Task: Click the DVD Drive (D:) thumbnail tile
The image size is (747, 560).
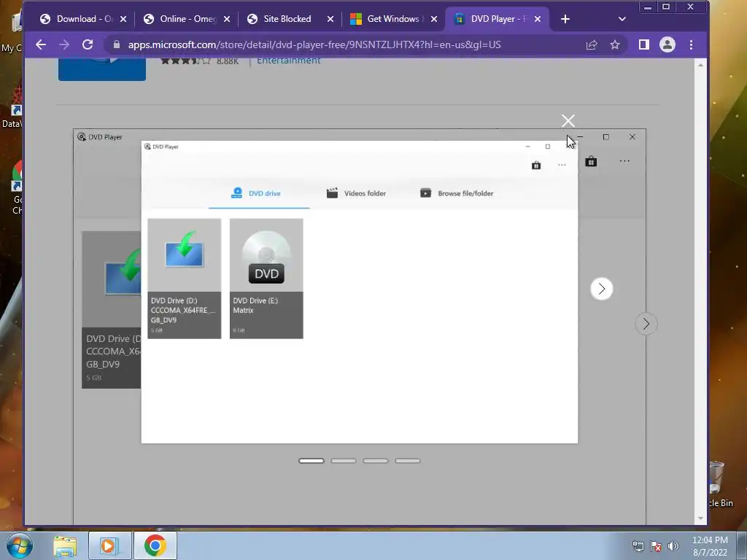Action: coord(185,279)
